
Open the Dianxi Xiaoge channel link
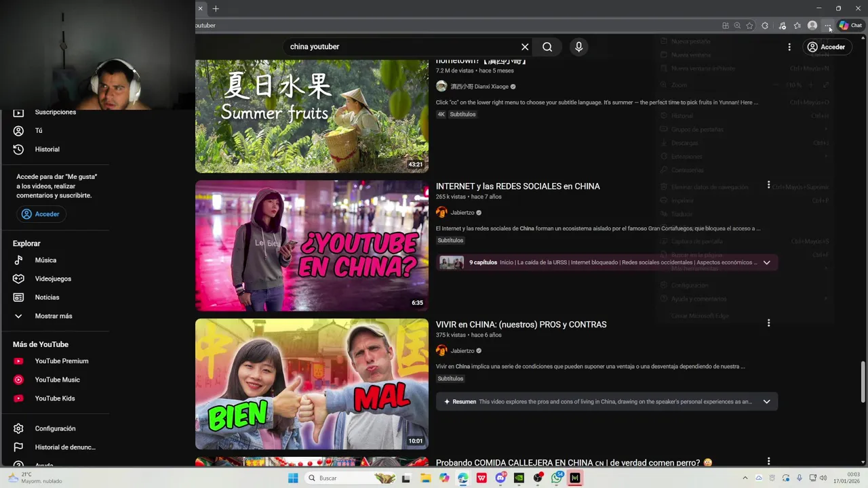pos(479,87)
